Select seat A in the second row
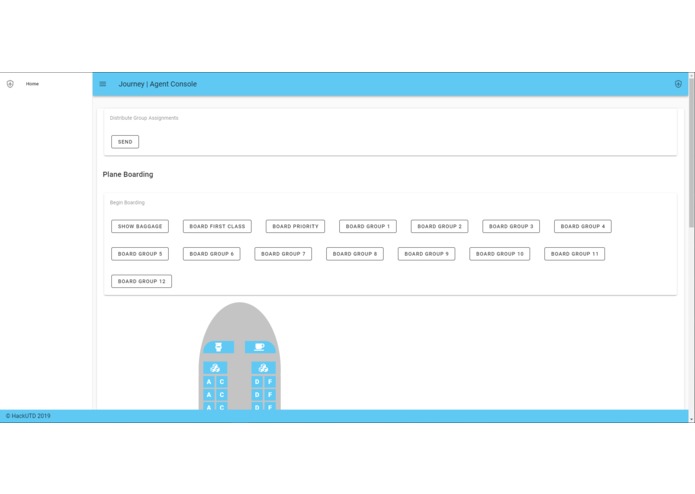This screenshot has height=494, width=695. (x=209, y=395)
